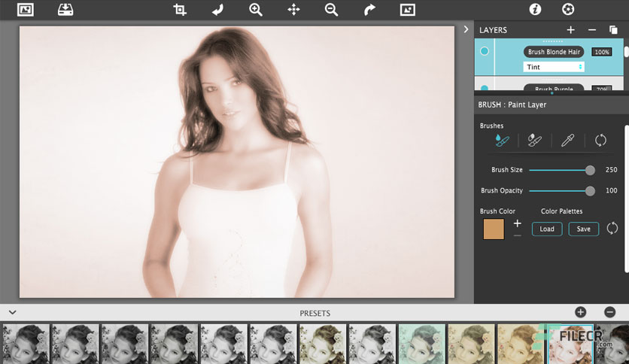Select the seventh sepia preset thumbnail

[x=323, y=344]
